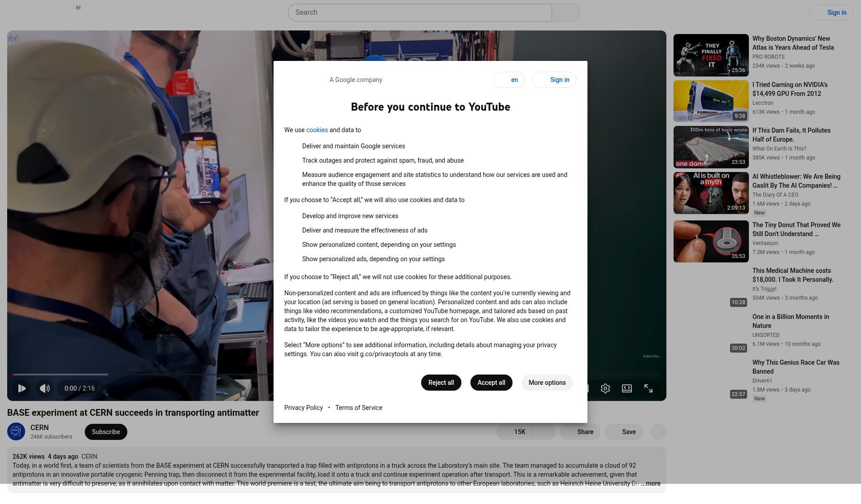Open the language selector showing en
Image resolution: width=861 pixels, height=504 pixels.
coord(509,80)
